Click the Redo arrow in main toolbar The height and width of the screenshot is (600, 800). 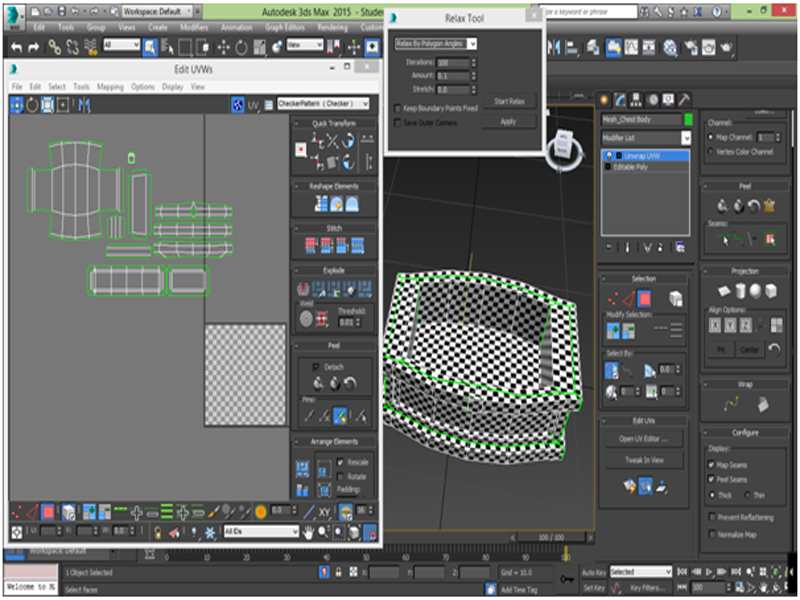[x=34, y=47]
